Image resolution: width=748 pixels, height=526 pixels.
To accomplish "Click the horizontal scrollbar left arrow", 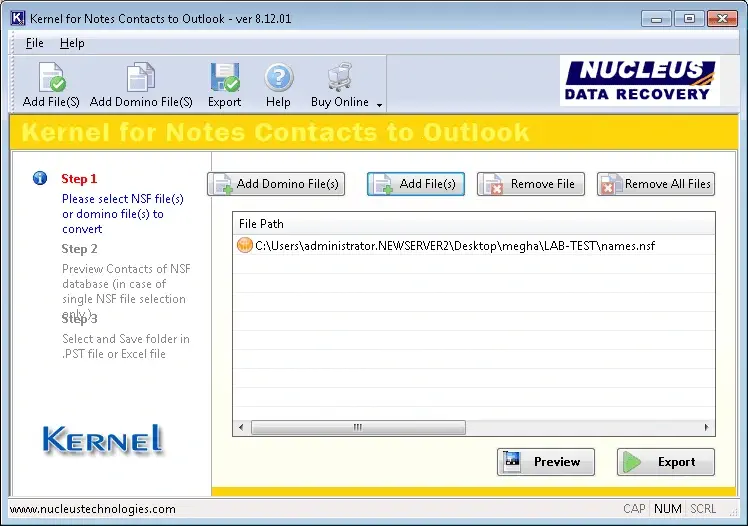I will (241, 427).
